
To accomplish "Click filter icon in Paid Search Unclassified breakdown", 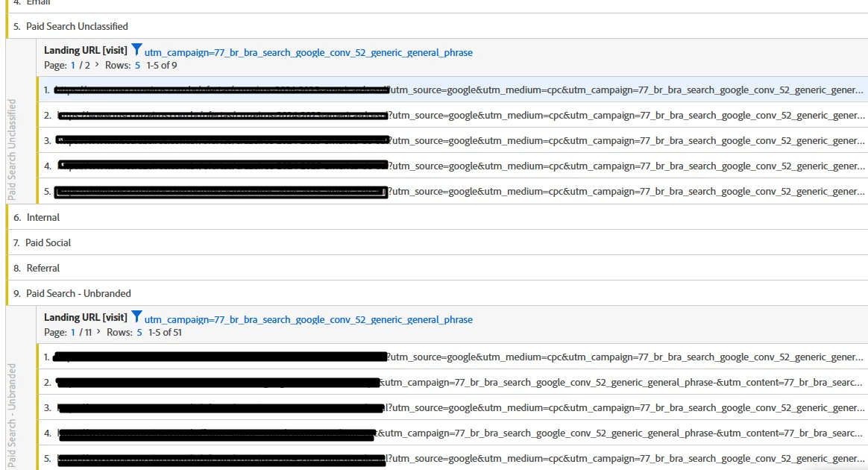I will 136,50.
